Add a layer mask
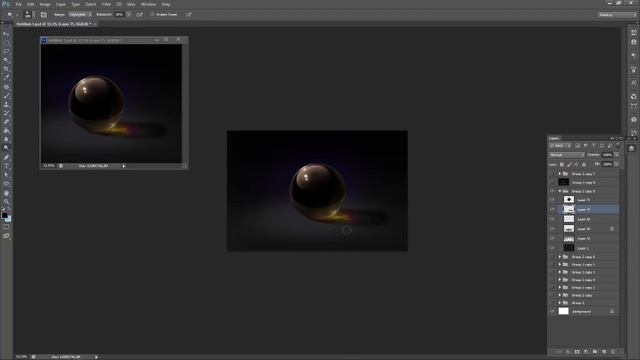This screenshot has height=360, width=640. click(577, 351)
